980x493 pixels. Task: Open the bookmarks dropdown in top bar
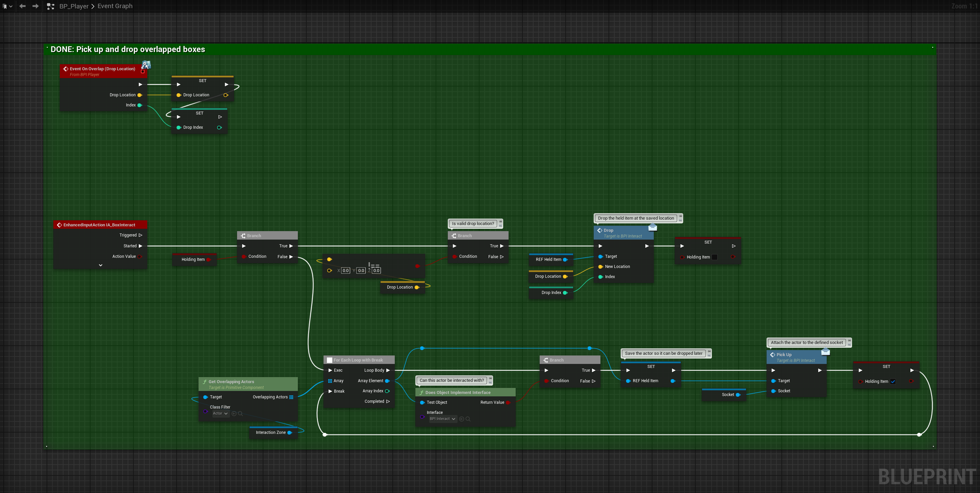point(7,6)
